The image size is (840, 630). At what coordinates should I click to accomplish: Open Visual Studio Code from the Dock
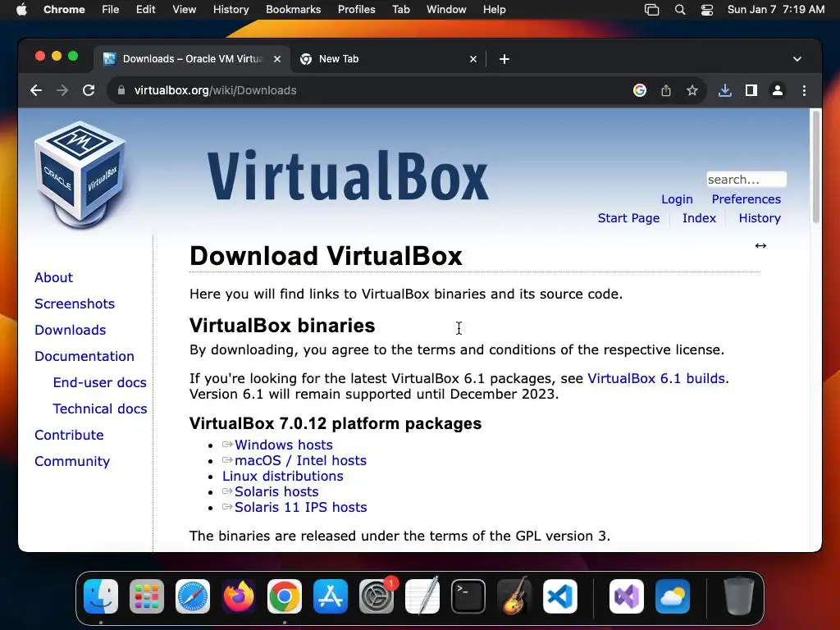[560, 596]
